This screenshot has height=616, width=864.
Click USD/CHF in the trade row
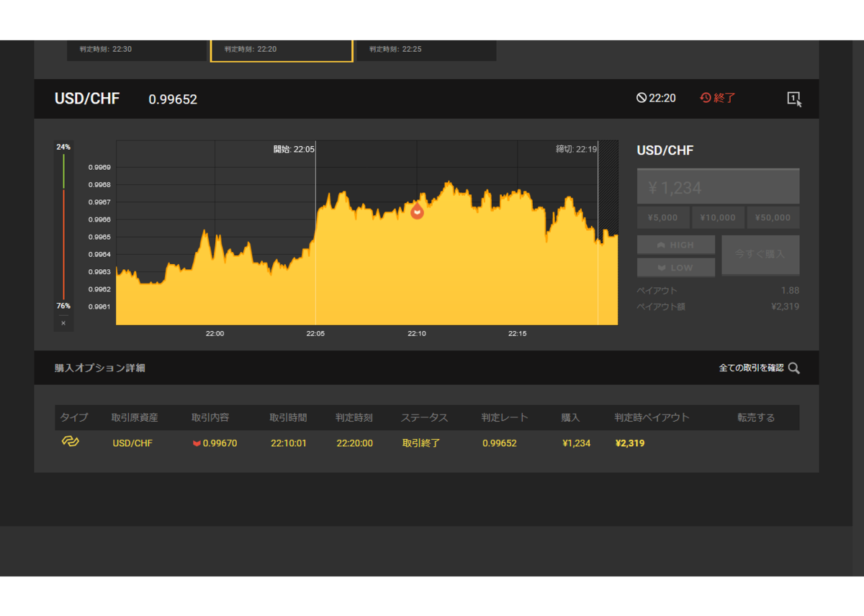tap(132, 443)
